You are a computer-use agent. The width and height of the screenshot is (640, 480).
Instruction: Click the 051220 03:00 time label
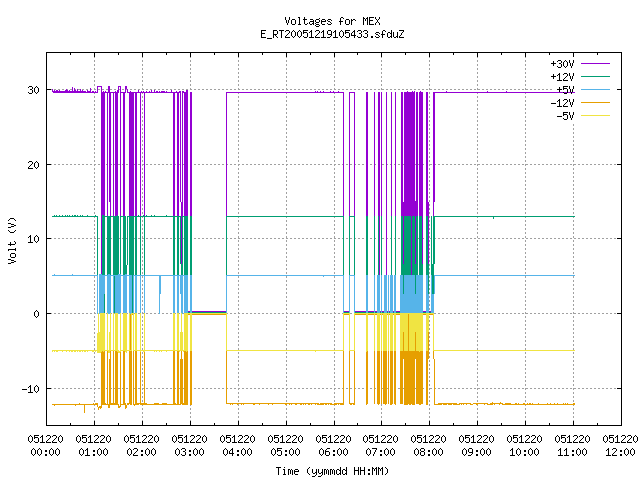click(190, 446)
